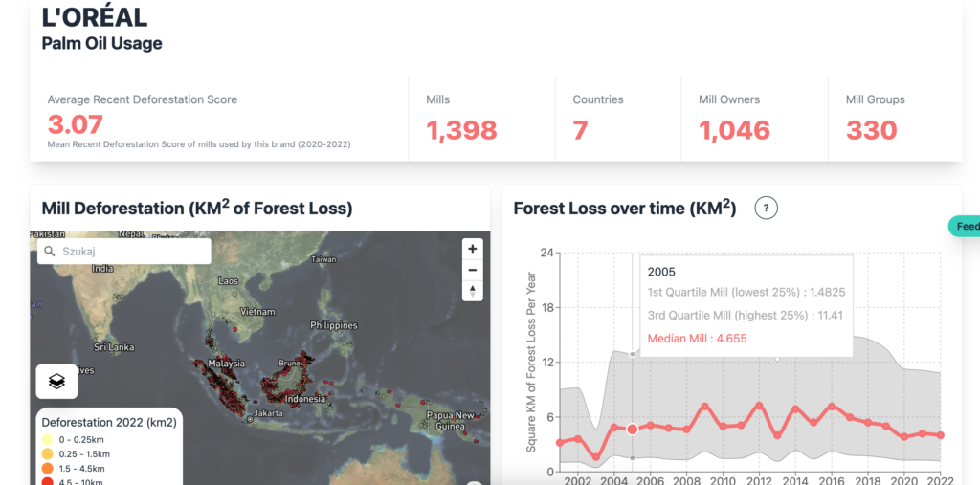Open the Forest Loss help question mark
This screenshot has width=980, height=485.
(x=766, y=209)
